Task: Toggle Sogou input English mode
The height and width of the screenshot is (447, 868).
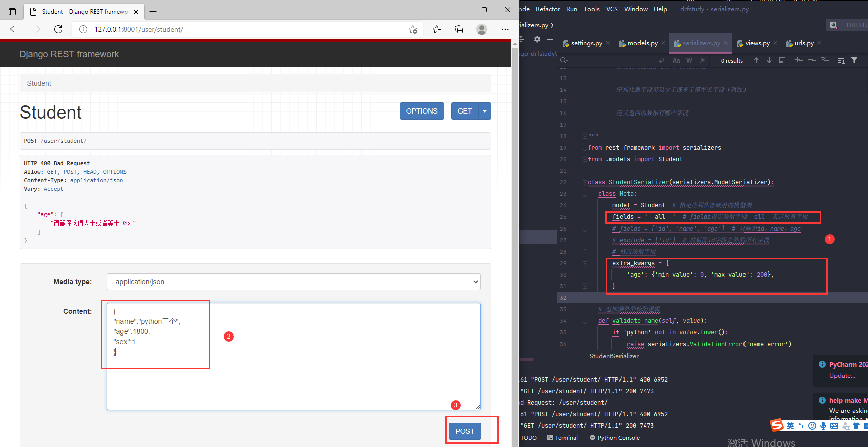Action: click(790, 426)
